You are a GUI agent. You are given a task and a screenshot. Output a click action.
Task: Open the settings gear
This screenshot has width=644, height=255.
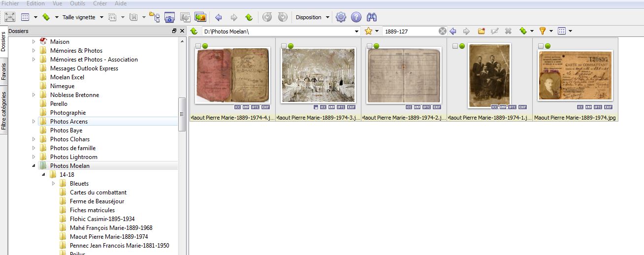coord(341,17)
